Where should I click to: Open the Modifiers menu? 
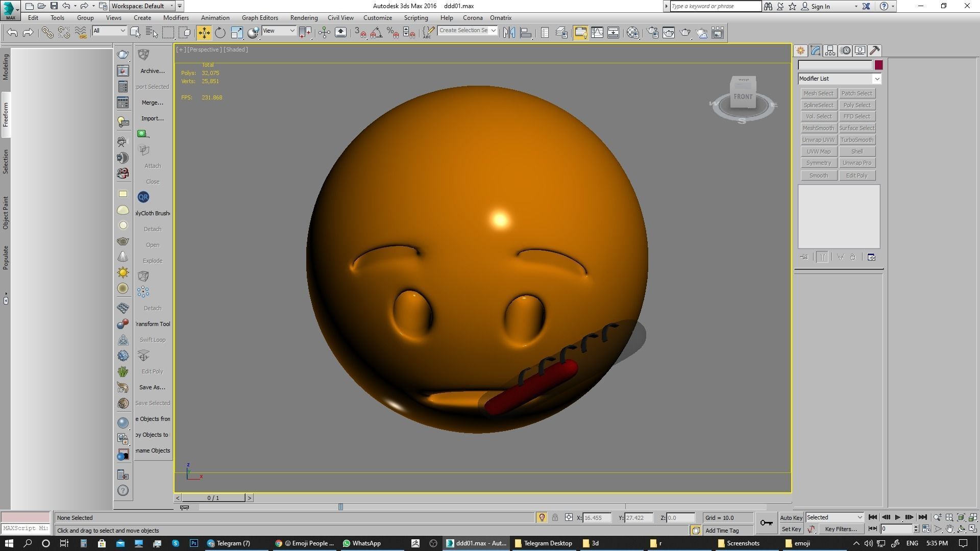tap(176, 18)
